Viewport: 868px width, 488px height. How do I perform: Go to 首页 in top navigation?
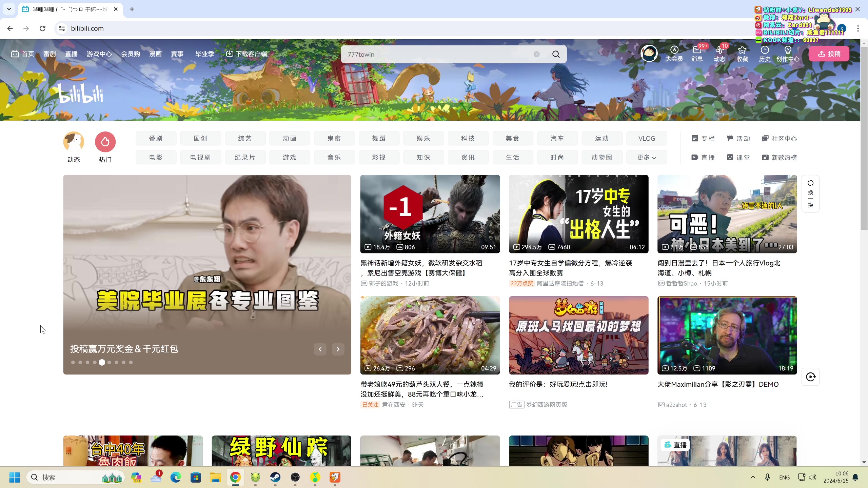[23, 54]
